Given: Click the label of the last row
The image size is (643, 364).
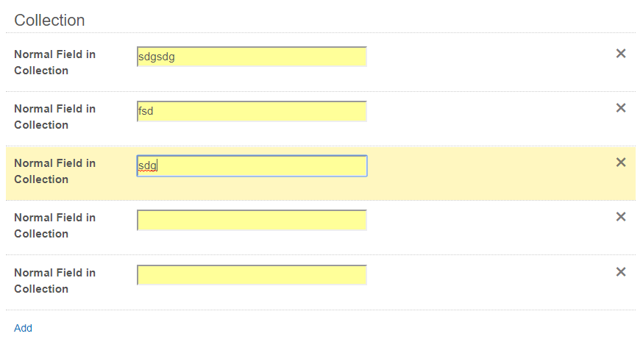Looking at the screenshot, I should [x=55, y=281].
